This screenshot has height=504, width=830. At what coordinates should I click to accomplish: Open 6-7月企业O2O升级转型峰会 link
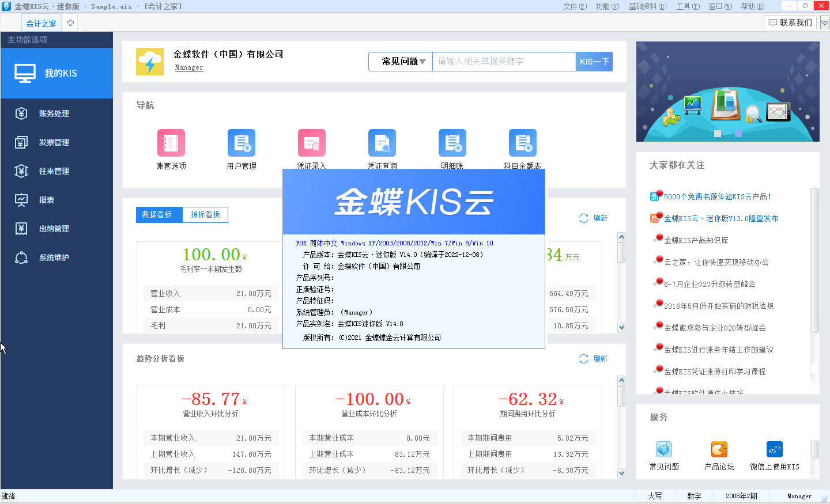[x=710, y=284]
